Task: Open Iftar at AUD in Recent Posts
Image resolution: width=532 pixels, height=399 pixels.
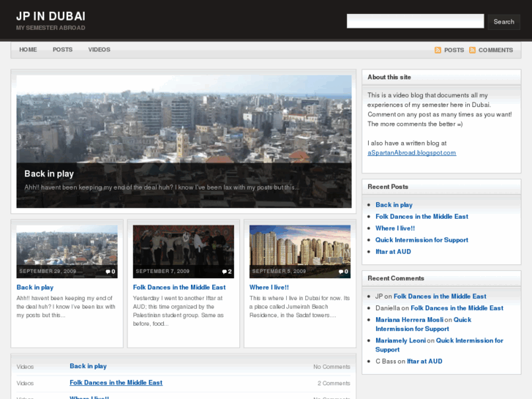Action: click(393, 252)
